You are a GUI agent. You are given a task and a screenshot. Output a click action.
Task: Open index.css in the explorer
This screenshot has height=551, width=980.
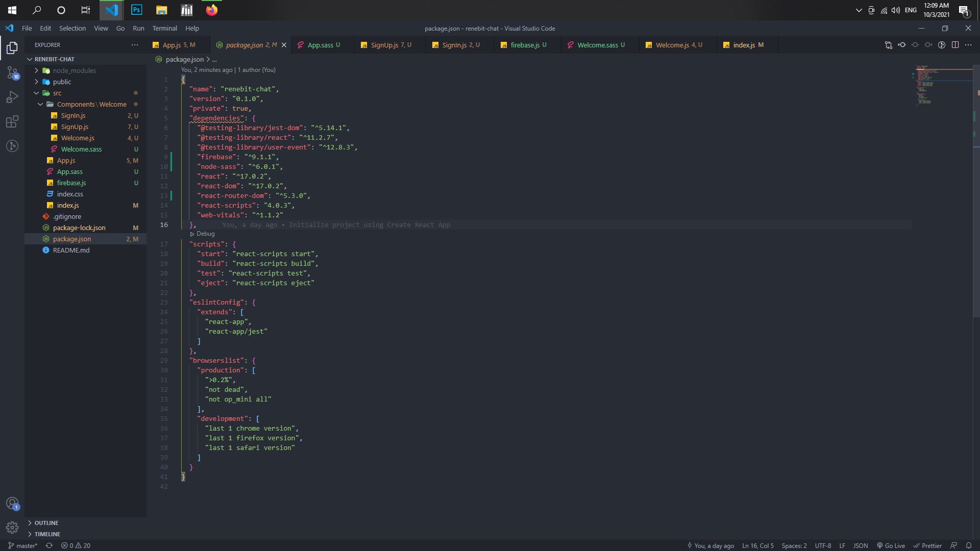point(85,194)
